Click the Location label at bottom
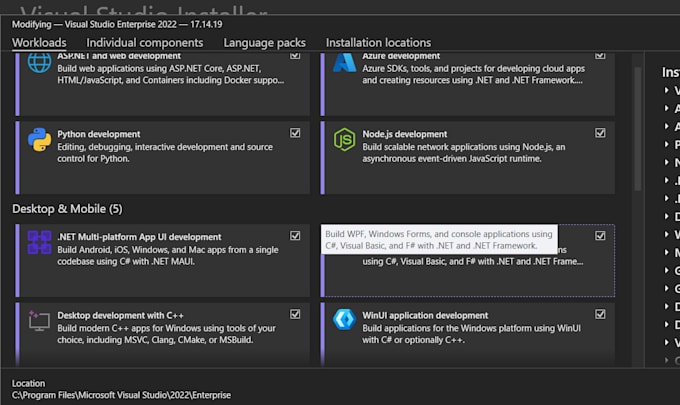Screen dimensions: 680x405 coord(28,383)
